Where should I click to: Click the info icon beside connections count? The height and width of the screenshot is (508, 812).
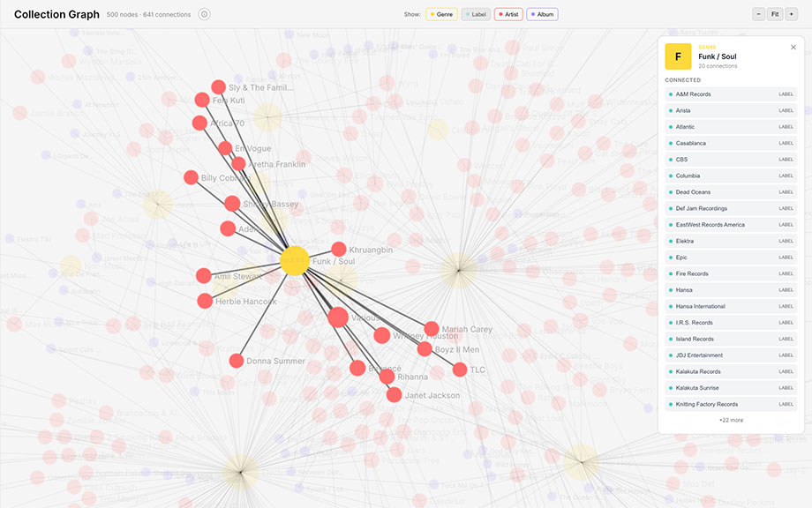[205, 14]
